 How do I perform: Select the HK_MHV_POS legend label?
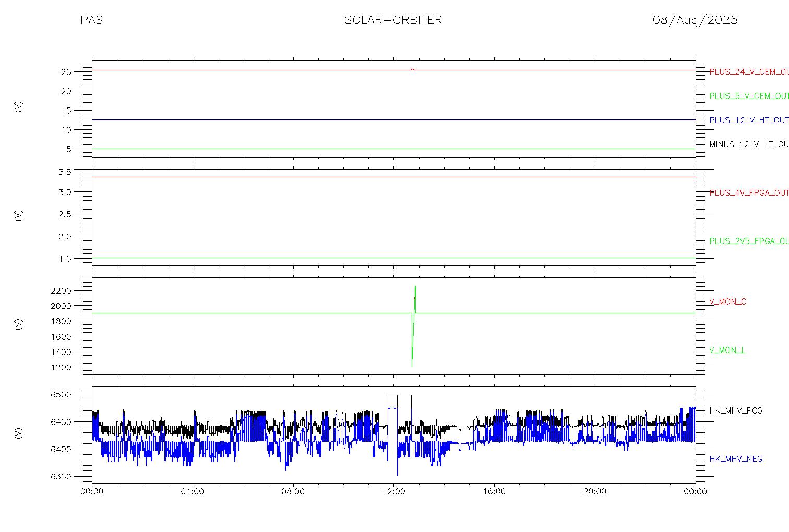point(736,410)
